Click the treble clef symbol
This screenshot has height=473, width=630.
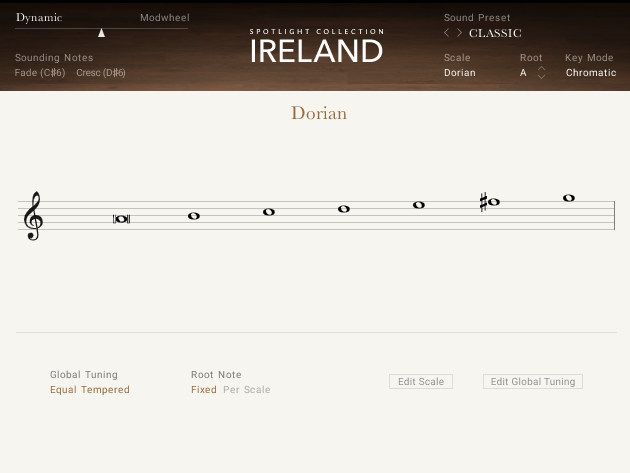point(33,216)
